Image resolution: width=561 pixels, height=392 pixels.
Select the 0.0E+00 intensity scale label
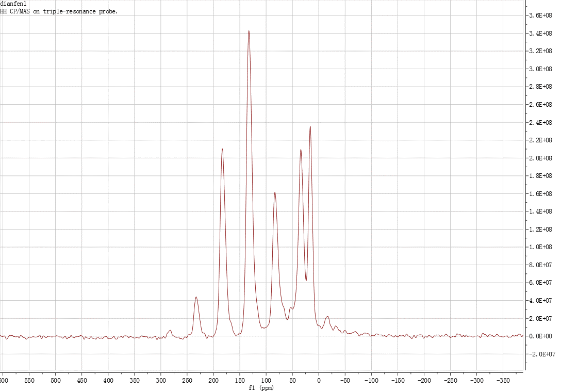pyautogui.click(x=540, y=336)
